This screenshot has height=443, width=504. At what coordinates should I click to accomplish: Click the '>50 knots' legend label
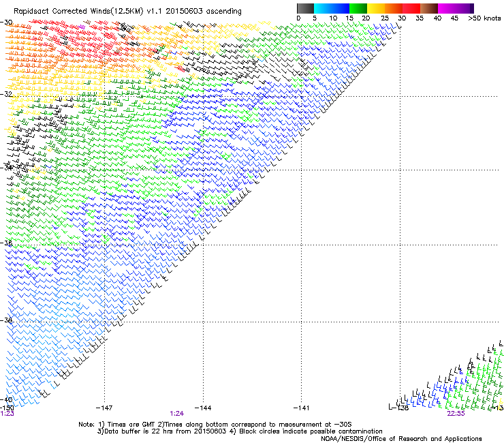[484, 18]
